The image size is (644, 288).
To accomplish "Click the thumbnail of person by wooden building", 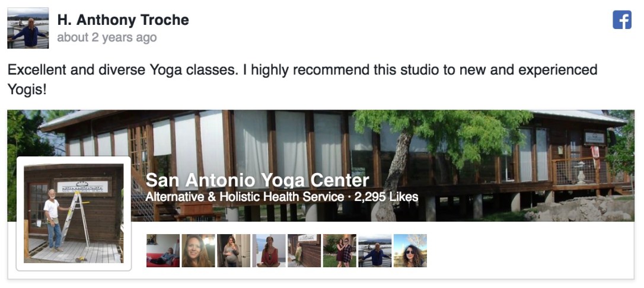I will click(304, 251).
